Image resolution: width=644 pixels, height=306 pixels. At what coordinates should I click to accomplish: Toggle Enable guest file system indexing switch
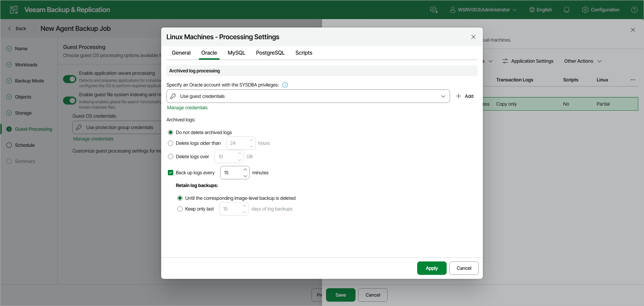70,101
